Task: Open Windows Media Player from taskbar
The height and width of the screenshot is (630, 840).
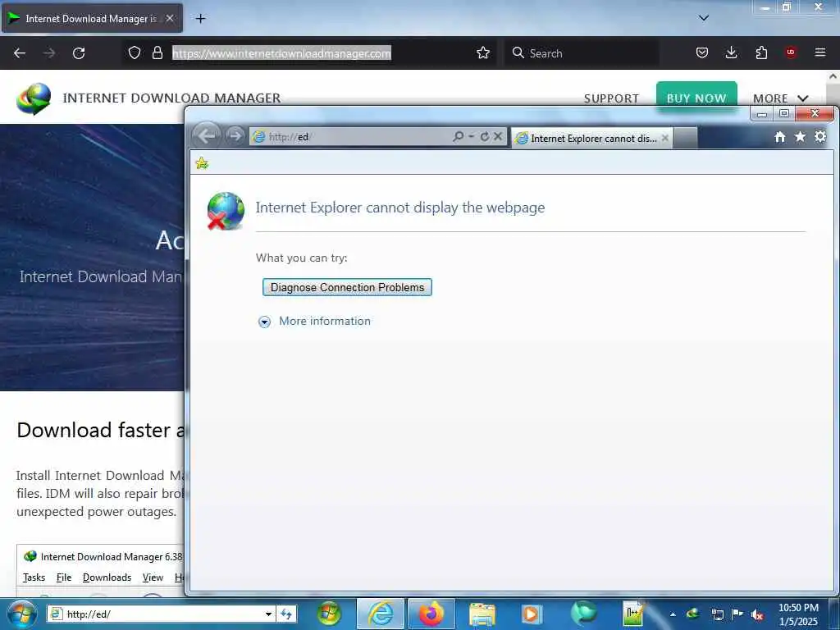Action: (532, 614)
